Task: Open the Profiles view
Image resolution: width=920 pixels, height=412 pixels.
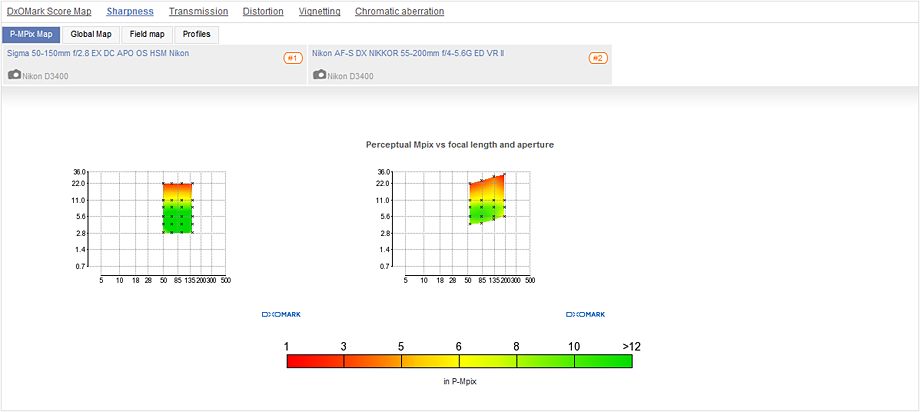Action: [x=197, y=35]
